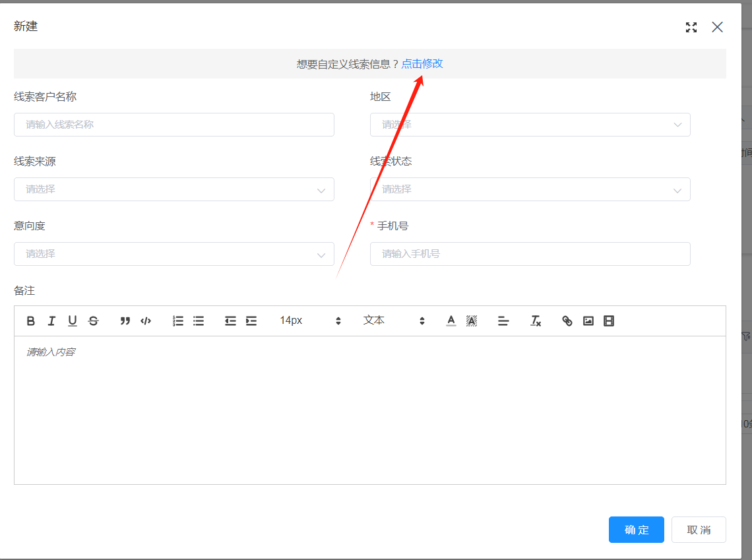
Task: Apply strikethrough using the toolbar icon
Action: click(x=93, y=321)
